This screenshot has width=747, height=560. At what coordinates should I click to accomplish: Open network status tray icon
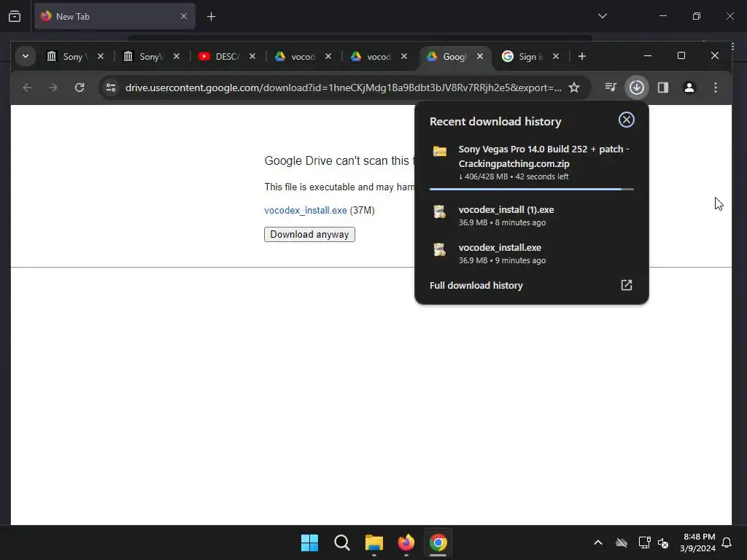[x=644, y=542]
